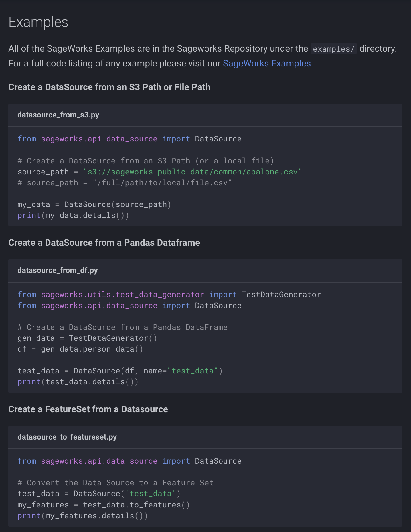Click heading 'Create a DataSource from a Pandas Dataframe'
Screen dimensions: 411x532
(x=104, y=243)
